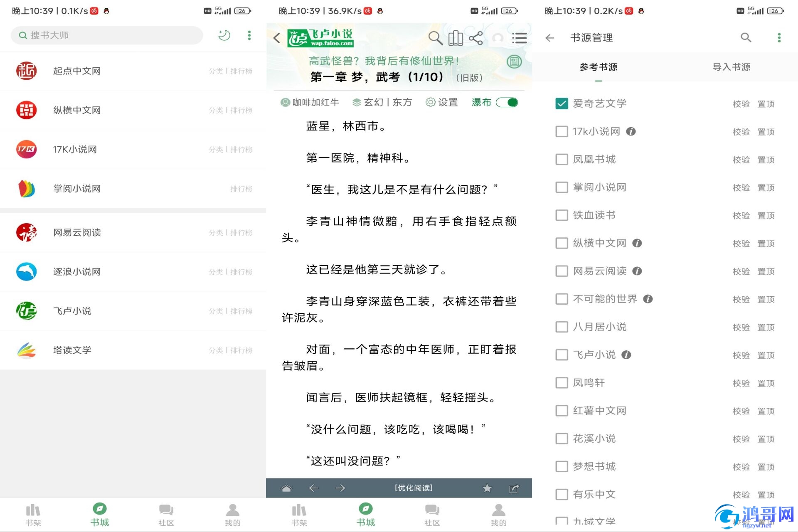This screenshot has width=798, height=532.
Task: Open the bookshelf icon in the reader header
Action: click(456, 38)
